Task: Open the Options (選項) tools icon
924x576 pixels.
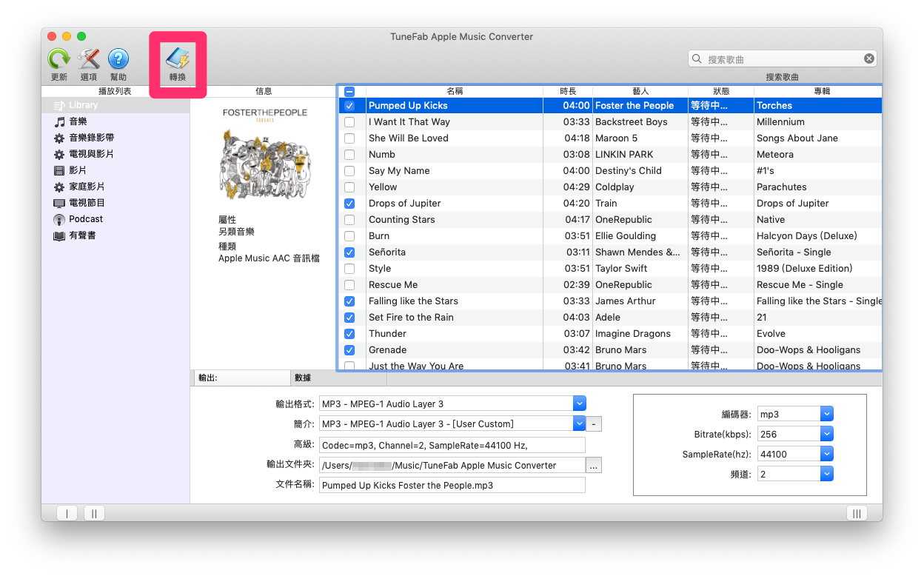Action: point(89,59)
